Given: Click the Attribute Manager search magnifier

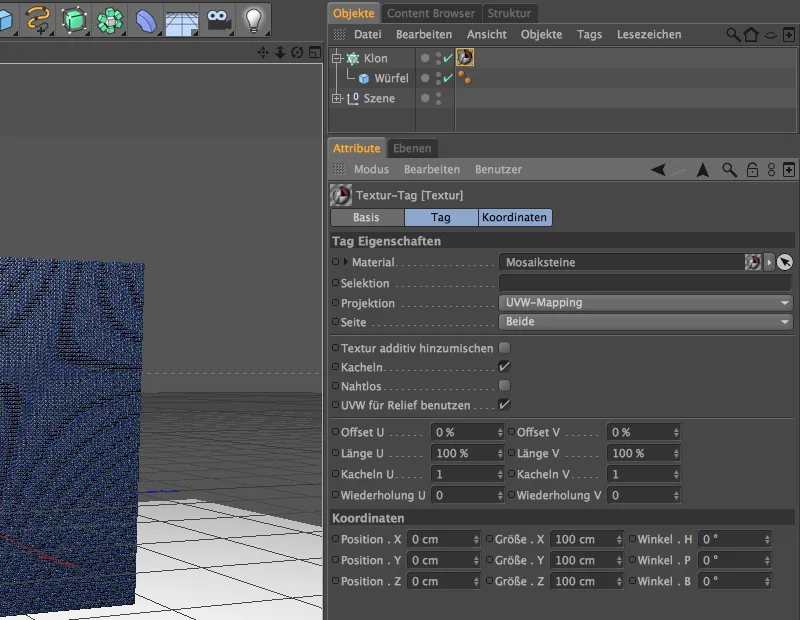Looking at the screenshot, I should pyautogui.click(x=729, y=169).
